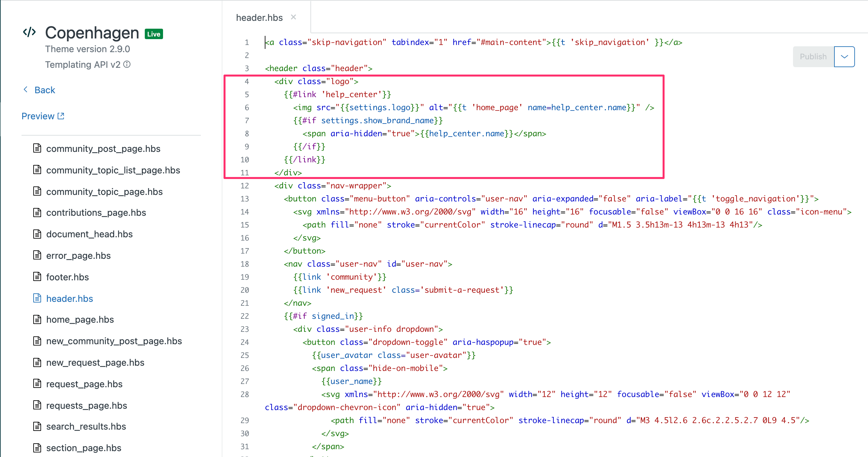Click the Theme version 2.9.0 text

click(x=87, y=49)
